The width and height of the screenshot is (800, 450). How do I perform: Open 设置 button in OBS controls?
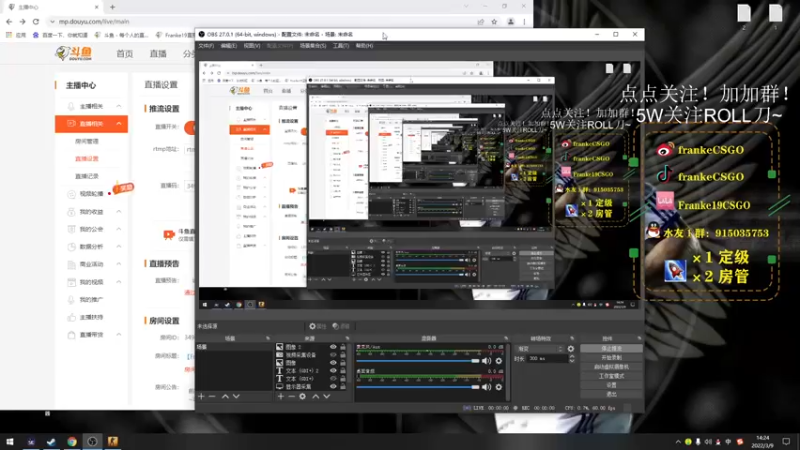point(611,385)
